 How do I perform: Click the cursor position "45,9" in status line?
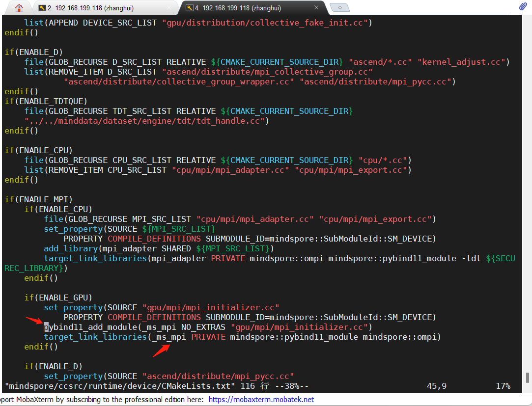pyautogui.click(x=437, y=386)
